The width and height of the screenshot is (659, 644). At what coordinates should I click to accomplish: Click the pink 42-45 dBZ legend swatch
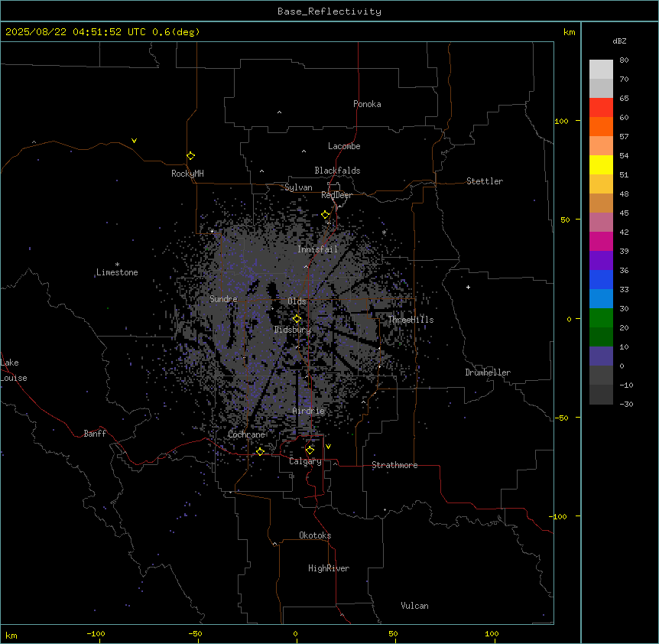click(x=601, y=223)
